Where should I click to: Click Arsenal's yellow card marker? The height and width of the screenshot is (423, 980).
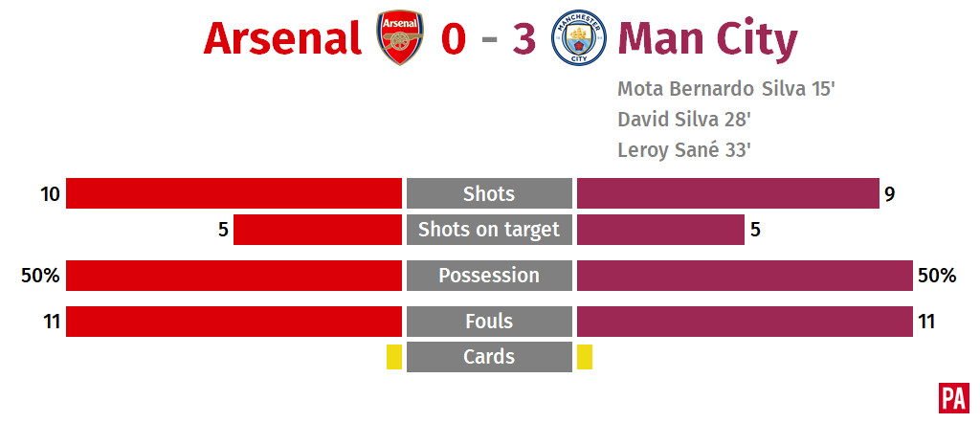click(394, 357)
